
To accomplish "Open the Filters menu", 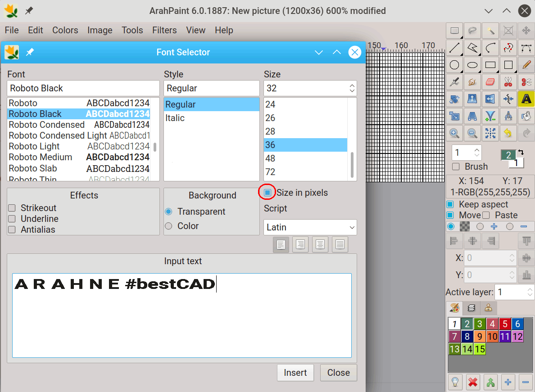I will (x=164, y=30).
